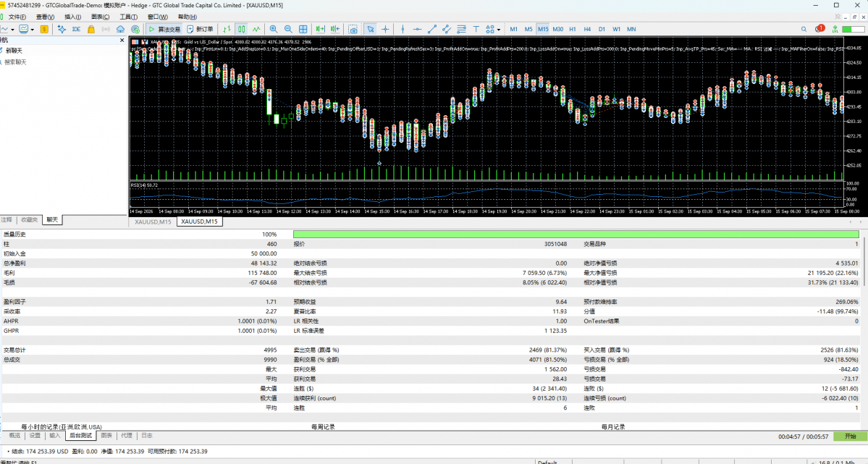Expand the shapes objects dropdown

click(x=498, y=30)
